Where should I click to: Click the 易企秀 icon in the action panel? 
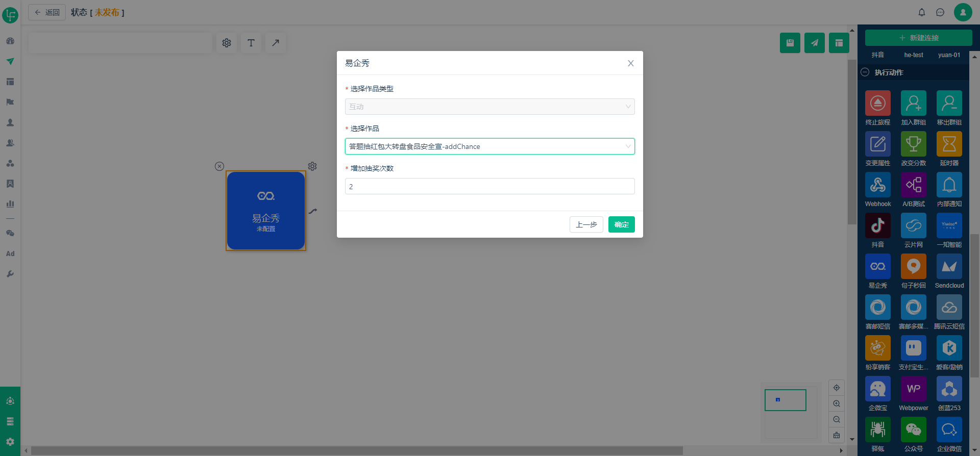[x=877, y=266]
